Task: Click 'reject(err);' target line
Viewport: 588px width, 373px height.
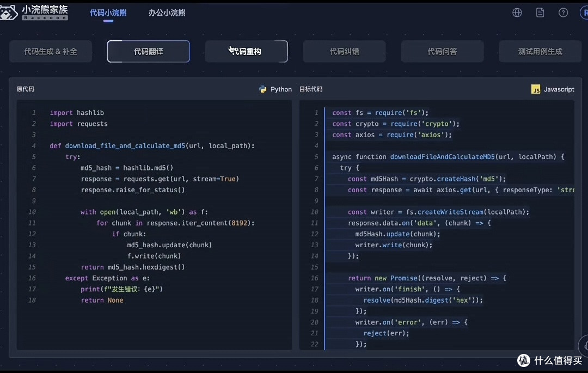Action: [386, 333]
